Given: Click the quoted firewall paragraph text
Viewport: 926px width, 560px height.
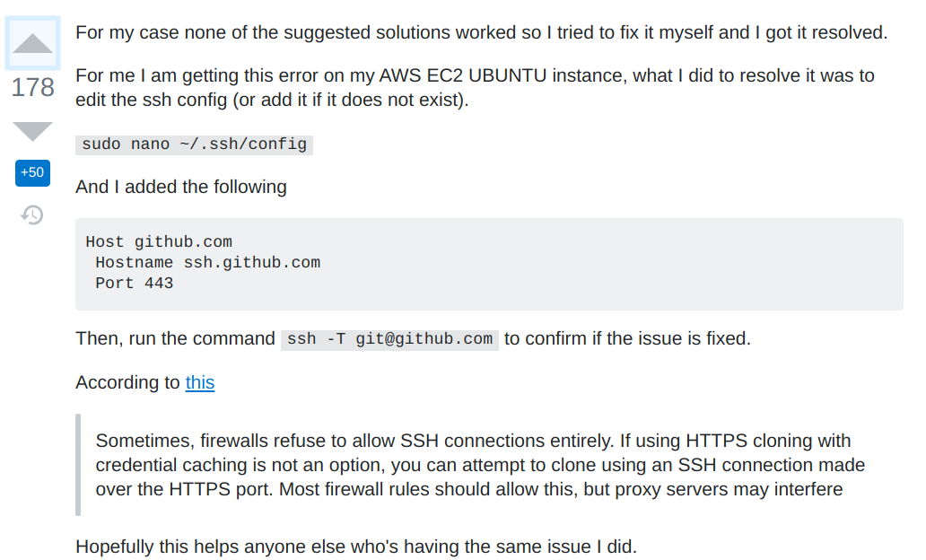Looking at the screenshot, I should (x=480, y=465).
